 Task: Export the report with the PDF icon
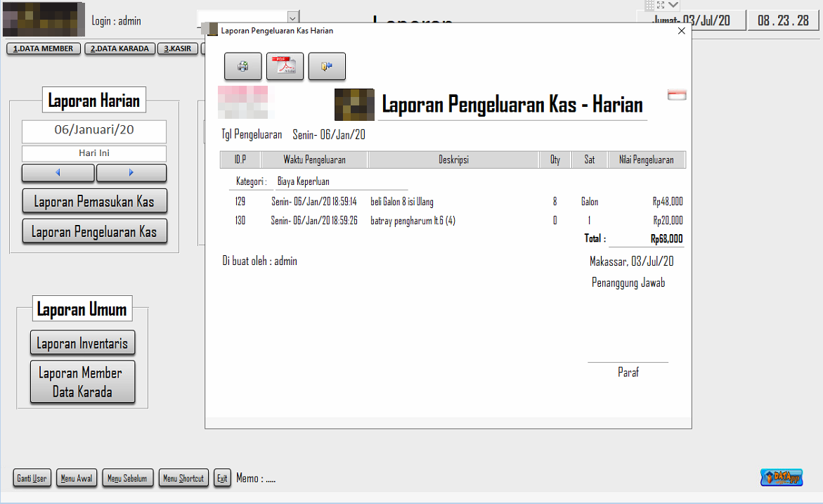tap(285, 67)
